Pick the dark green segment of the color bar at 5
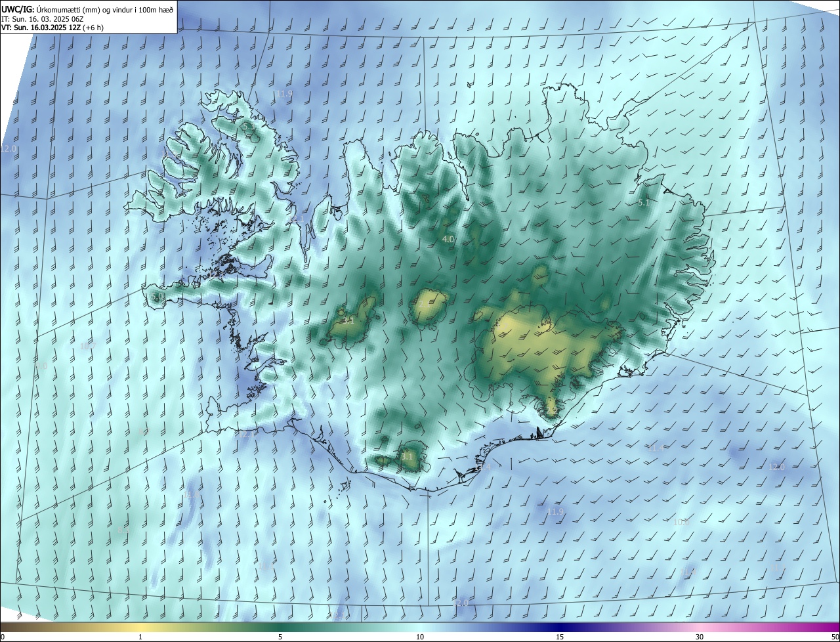Viewport: 840px width, 642px height. click(280, 628)
